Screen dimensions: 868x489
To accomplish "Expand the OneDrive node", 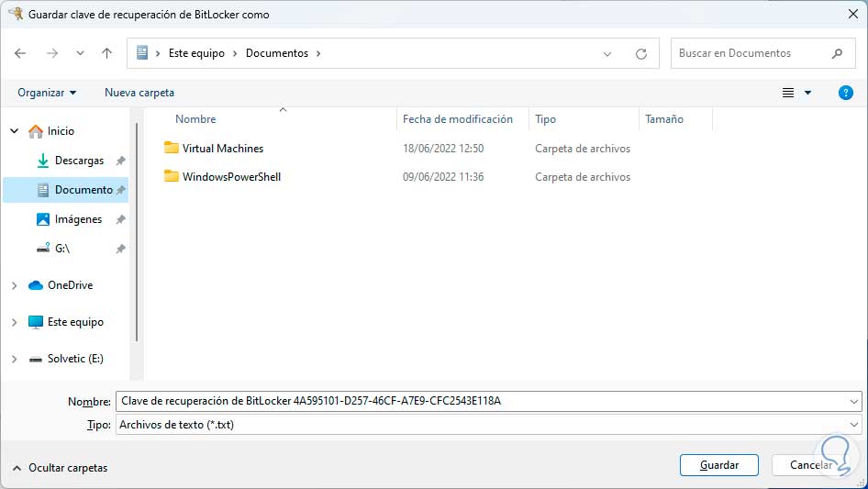I will pyautogui.click(x=15, y=285).
